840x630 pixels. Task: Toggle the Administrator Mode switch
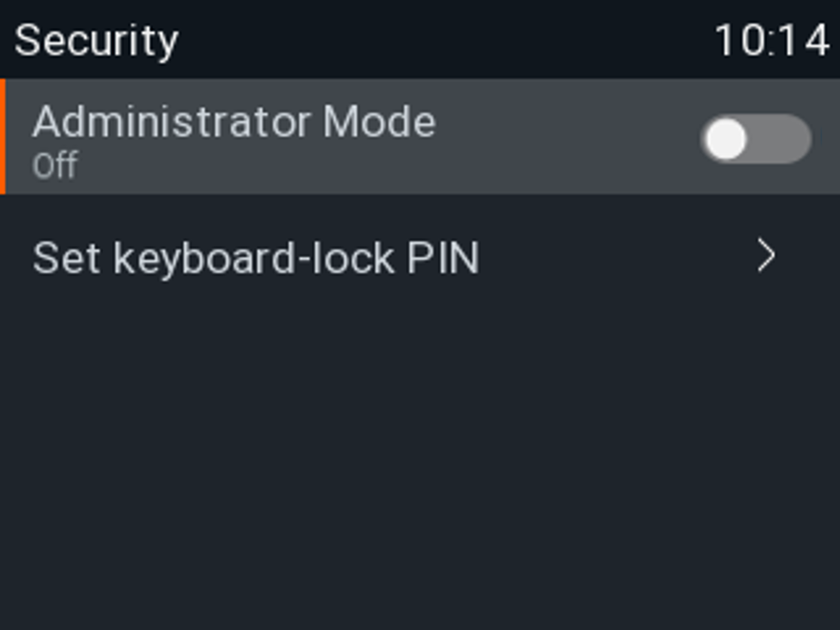[755, 139]
